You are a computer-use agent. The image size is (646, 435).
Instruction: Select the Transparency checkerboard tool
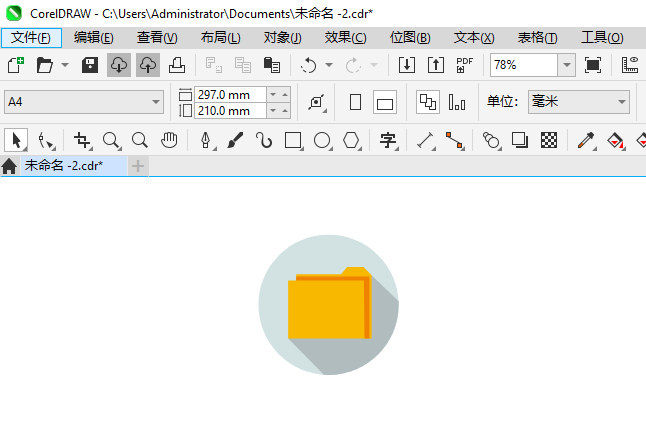(x=549, y=140)
